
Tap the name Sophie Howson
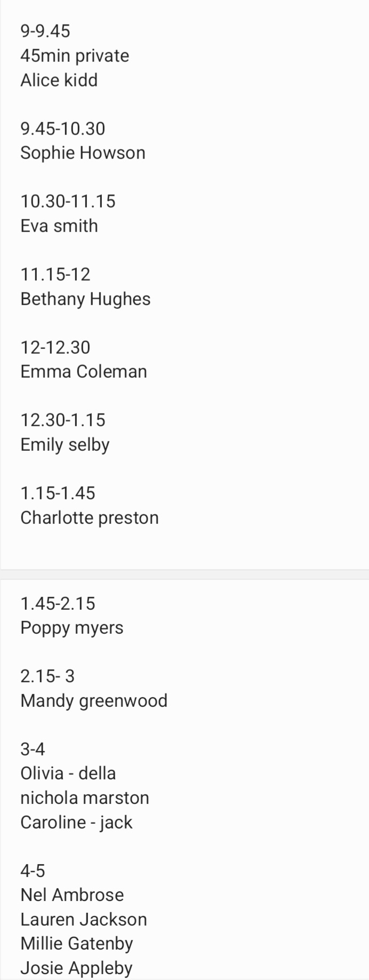tap(83, 153)
